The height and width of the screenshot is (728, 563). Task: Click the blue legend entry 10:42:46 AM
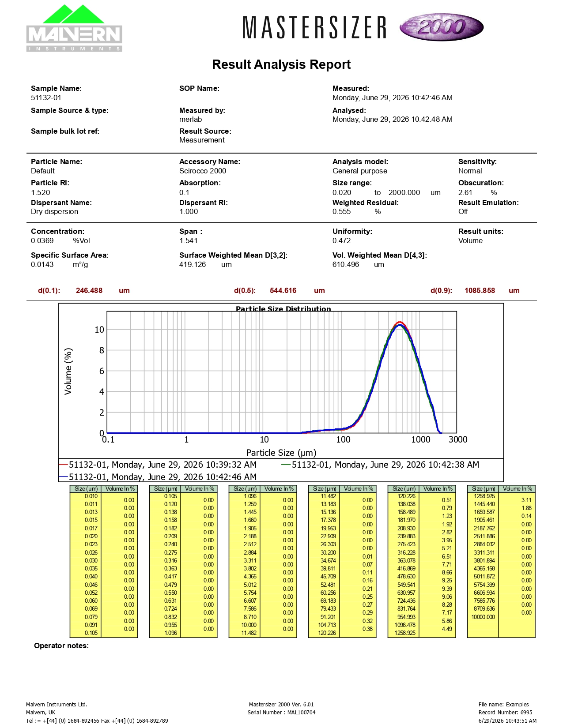(x=158, y=477)
